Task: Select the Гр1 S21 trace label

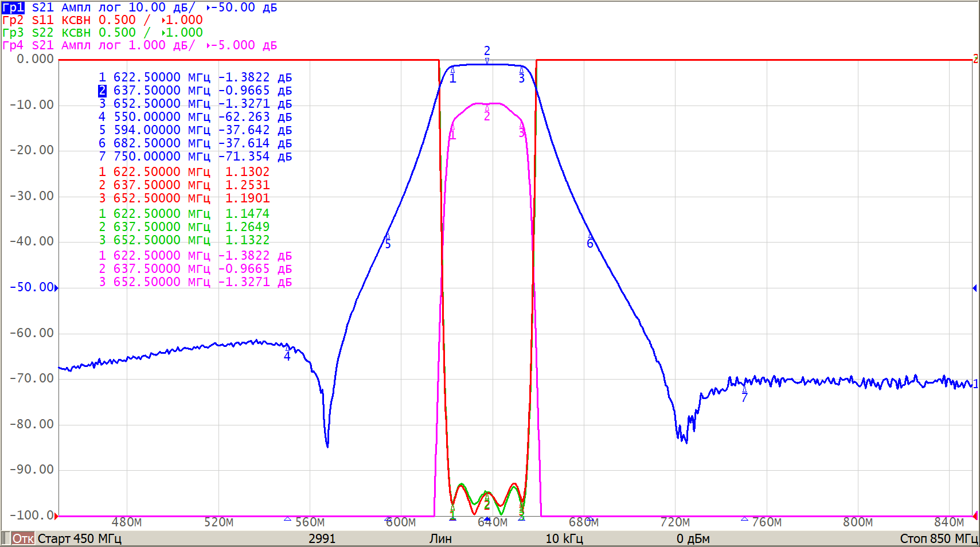Action: point(13,7)
